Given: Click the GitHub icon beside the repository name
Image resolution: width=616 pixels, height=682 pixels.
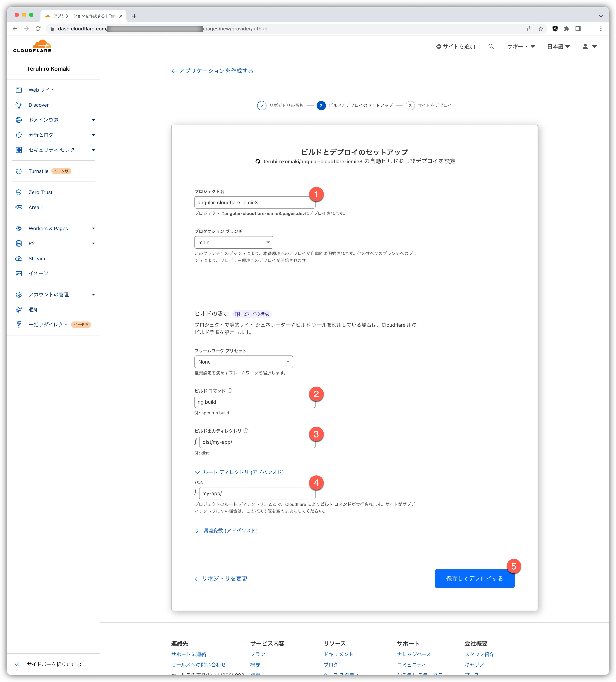Looking at the screenshot, I should pyautogui.click(x=258, y=161).
